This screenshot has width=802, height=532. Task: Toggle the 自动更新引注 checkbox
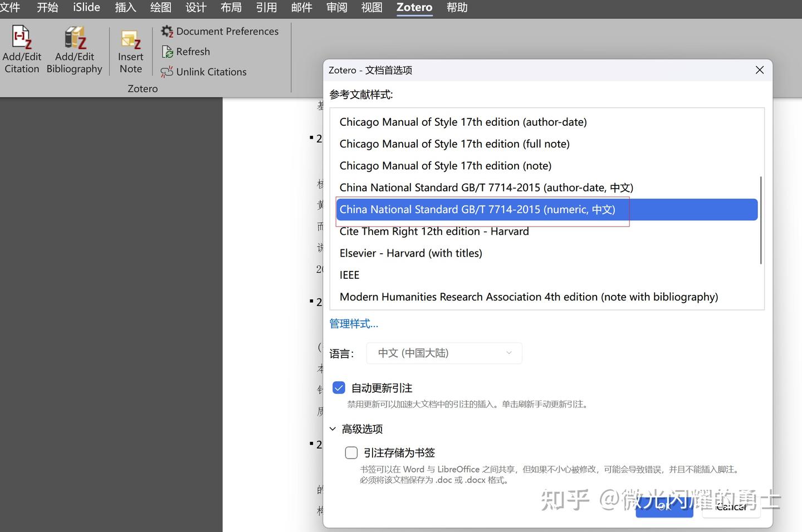click(339, 388)
